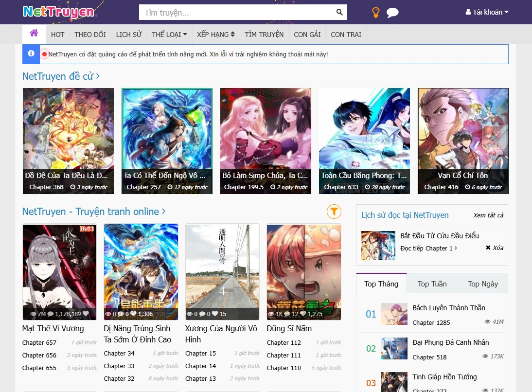Click Xem tất cả history link
The image size is (532, 392).
click(488, 215)
